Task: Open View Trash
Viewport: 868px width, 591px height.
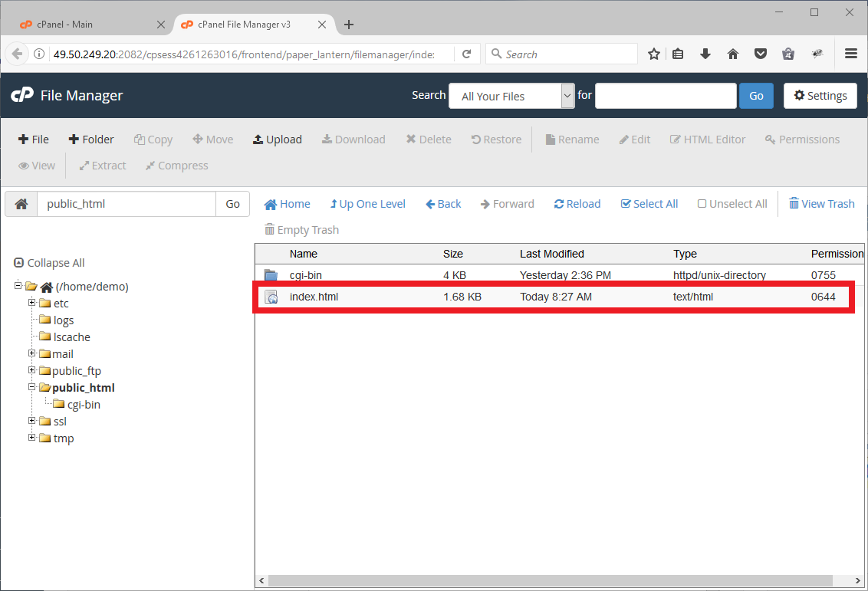Action: (x=821, y=204)
